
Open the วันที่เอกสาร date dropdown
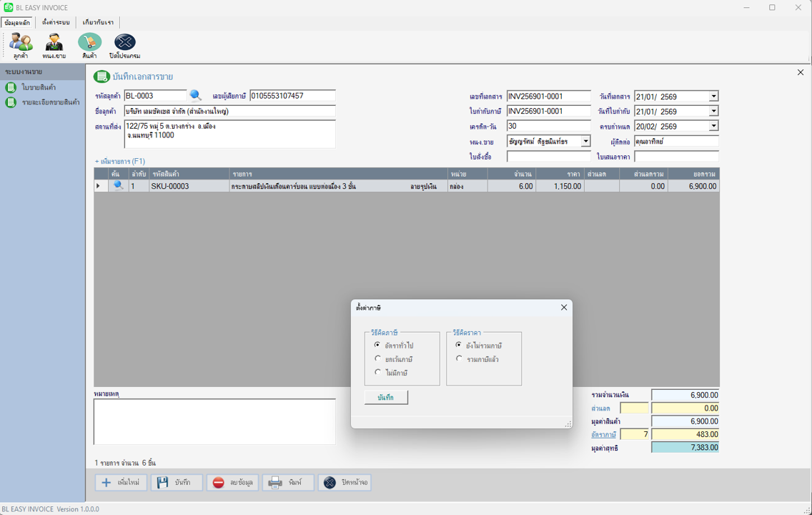click(x=713, y=97)
